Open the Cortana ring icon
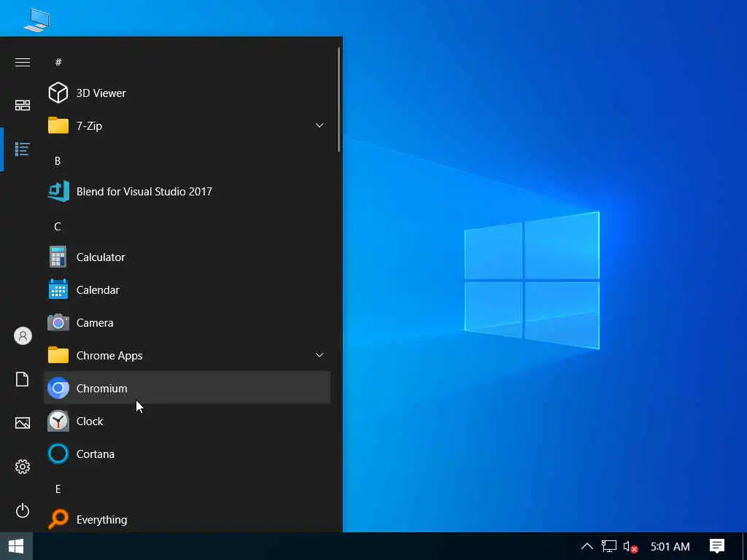The width and height of the screenshot is (747, 560). (x=58, y=454)
